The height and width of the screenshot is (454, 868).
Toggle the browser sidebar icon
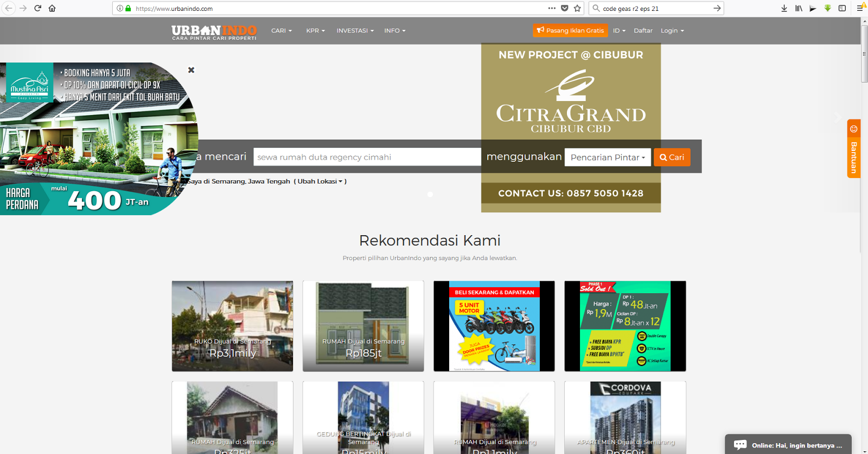[842, 8]
